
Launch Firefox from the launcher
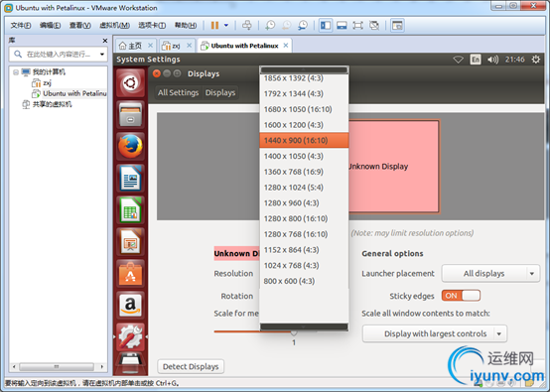(x=130, y=146)
